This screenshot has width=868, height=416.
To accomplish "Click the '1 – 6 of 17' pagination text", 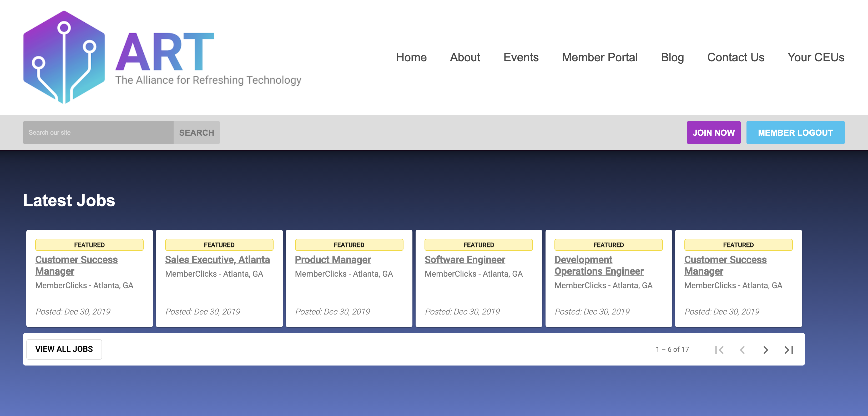I will click(672, 350).
